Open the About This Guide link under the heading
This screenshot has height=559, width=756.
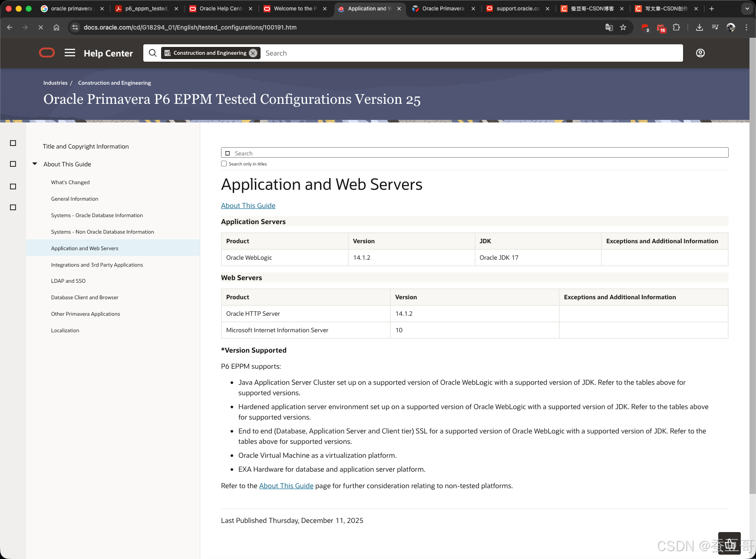click(x=248, y=206)
